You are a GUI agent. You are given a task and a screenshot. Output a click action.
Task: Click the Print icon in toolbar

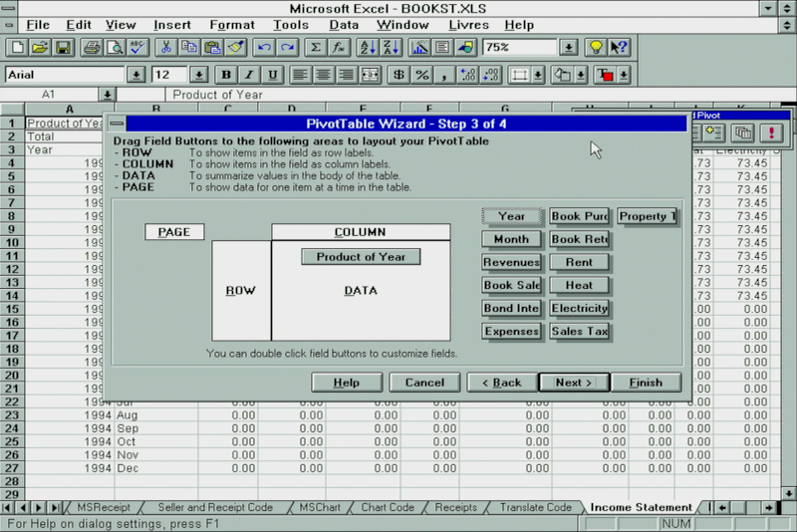92,47
